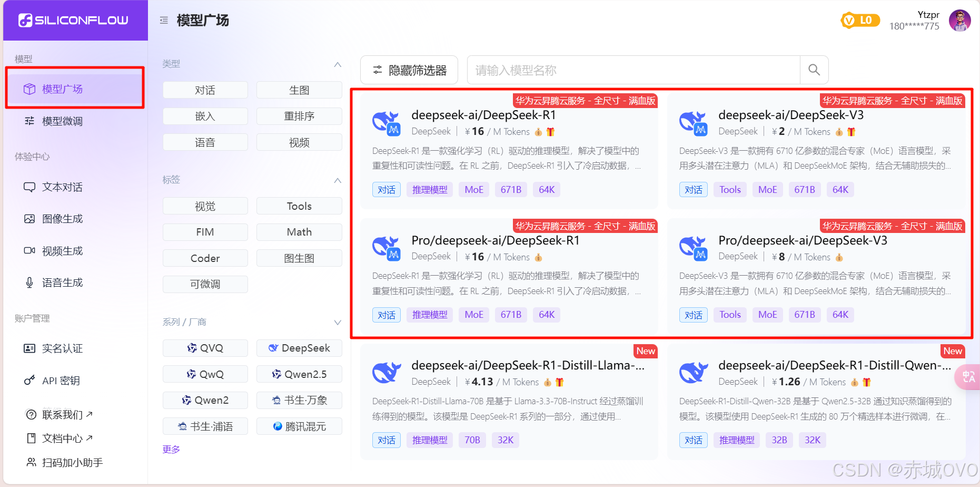Open the user avatar menu
The image size is (980, 487).
point(959,20)
